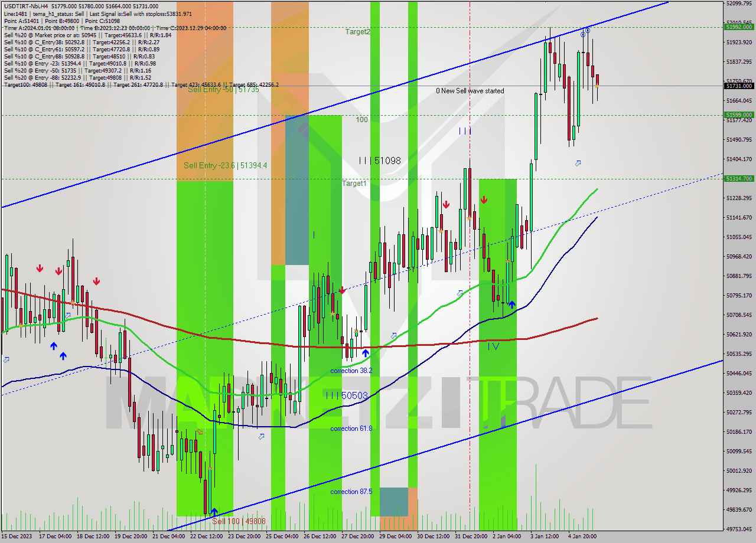Click the '31 Dec 20:00' date axis label

(x=471, y=537)
